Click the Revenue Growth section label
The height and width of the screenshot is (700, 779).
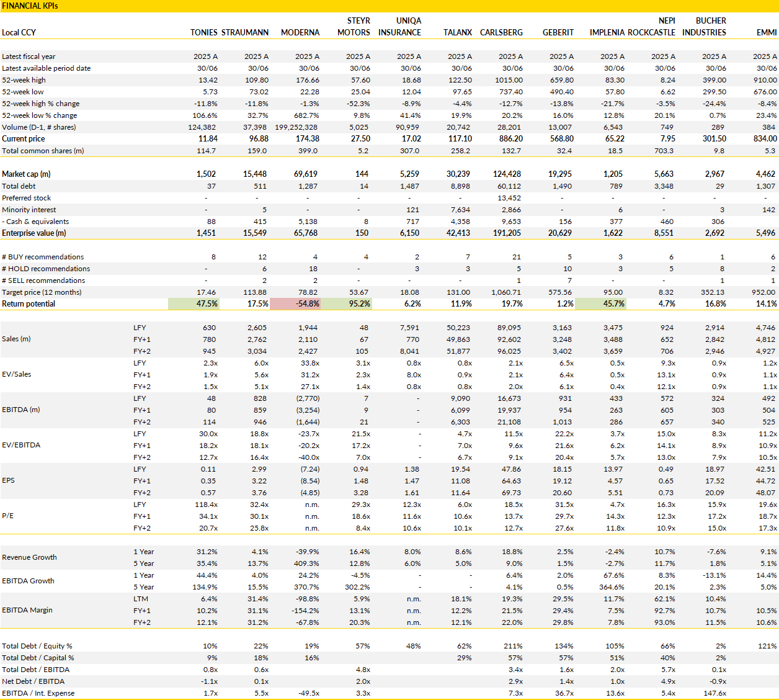point(29,557)
